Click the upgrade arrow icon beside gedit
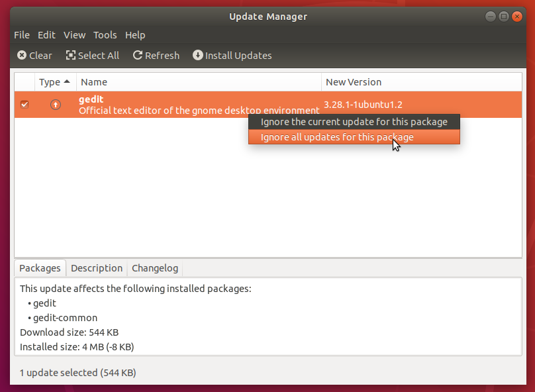The height and width of the screenshot is (392, 535). point(56,104)
